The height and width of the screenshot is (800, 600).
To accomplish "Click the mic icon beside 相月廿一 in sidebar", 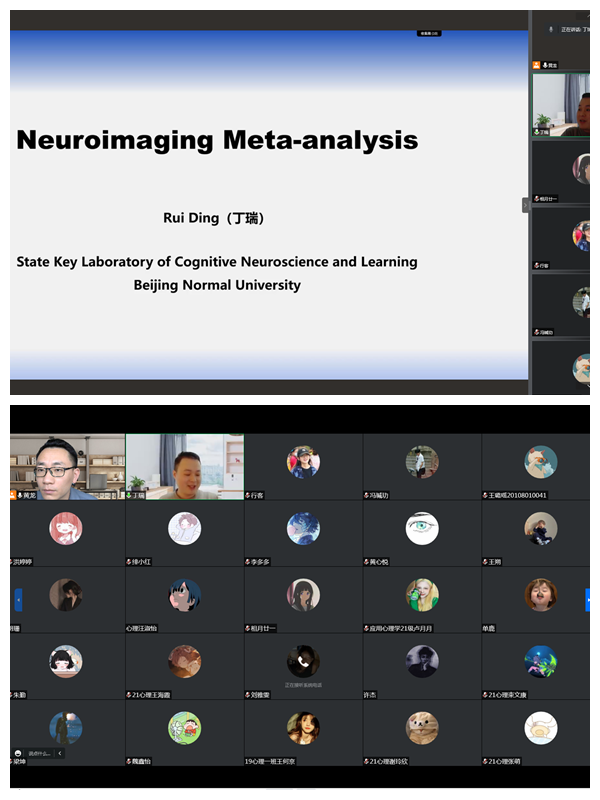I will (x=537, y=199).
